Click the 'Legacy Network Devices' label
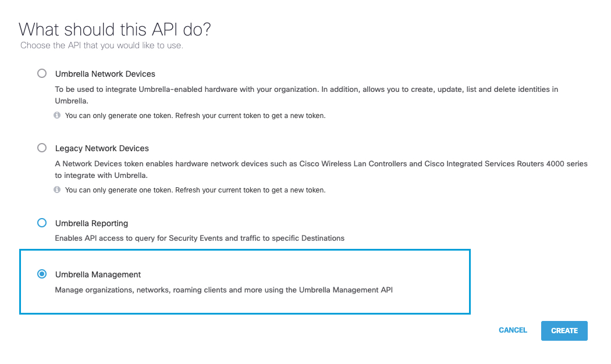This screenshot has height=364, width=611. 102,148
